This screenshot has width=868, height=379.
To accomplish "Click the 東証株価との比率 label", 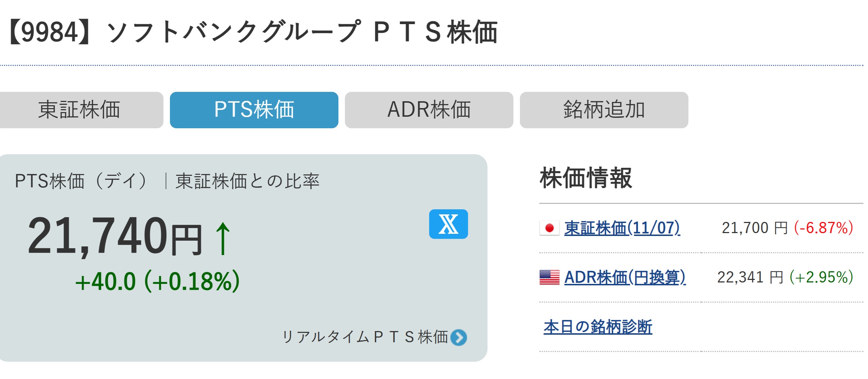I will pyautogui.click(x=247, y=181).
